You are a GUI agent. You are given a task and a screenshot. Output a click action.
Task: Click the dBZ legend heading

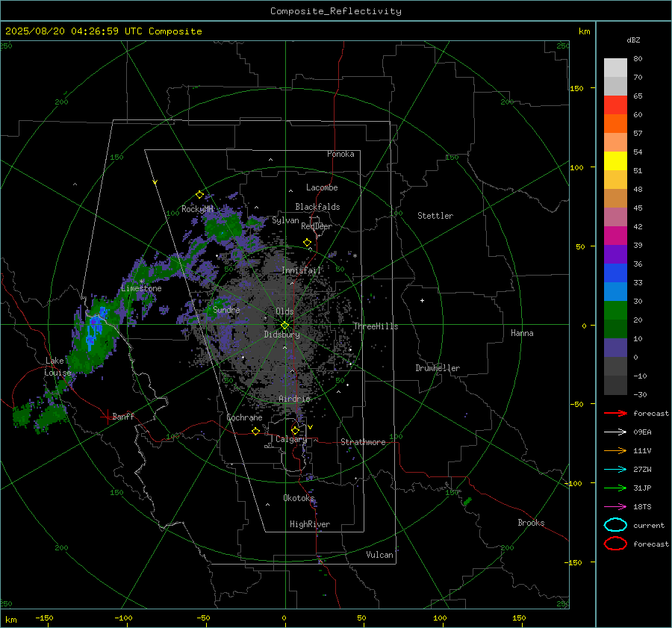(633, 40)
